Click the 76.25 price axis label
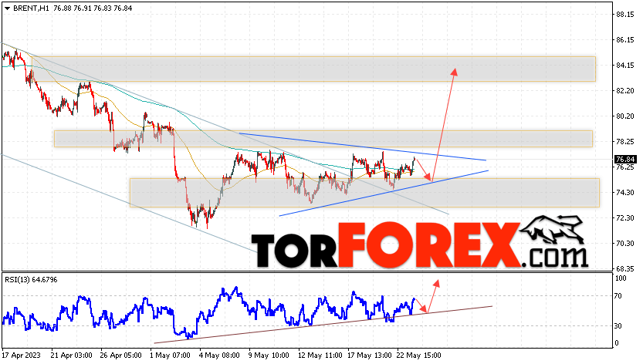This screenshot has height=364, width=643. point(625,167)
